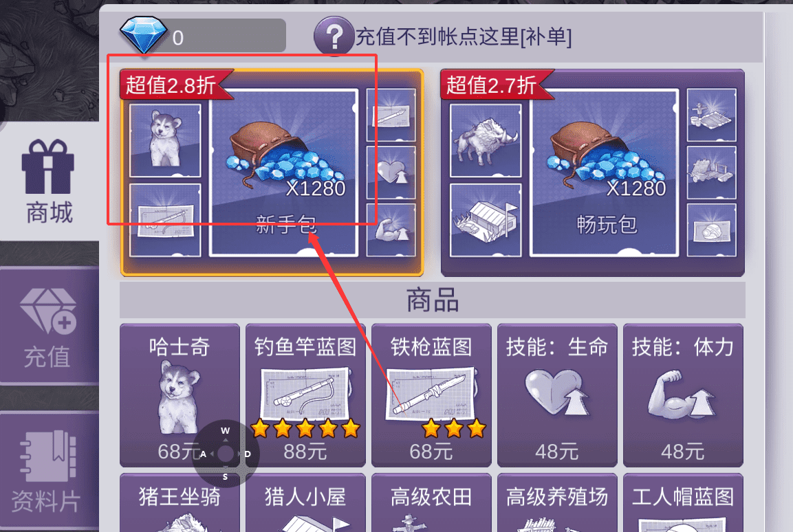Viewport: 793px width, 532px height.
Task: Select the 畅玩包 diamond bag pack
Action: pos(605,173)
